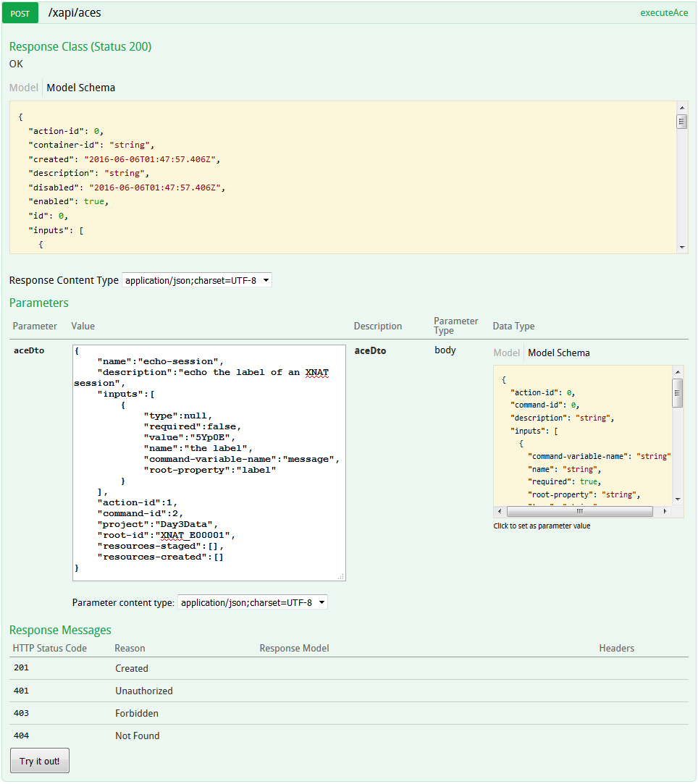Image resolution: width=698 pixels, height=784 pixels.
Task: Click the data type schema scroll left arrow
Action: point(500,511)
